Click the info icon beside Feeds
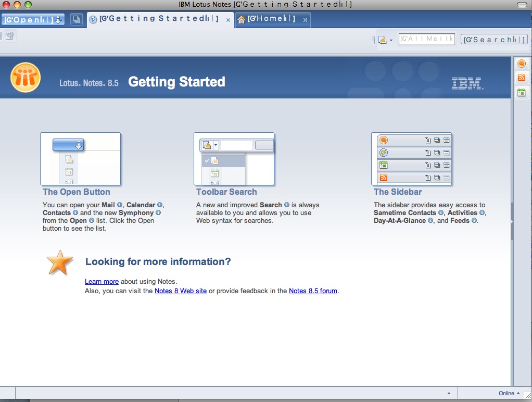Screen dimensions: 532x402 point(474,220)
